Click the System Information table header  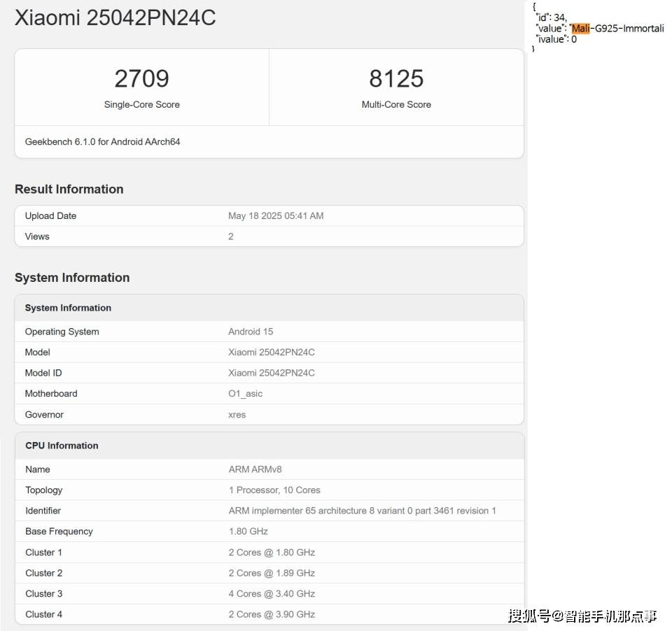[68, 308]
